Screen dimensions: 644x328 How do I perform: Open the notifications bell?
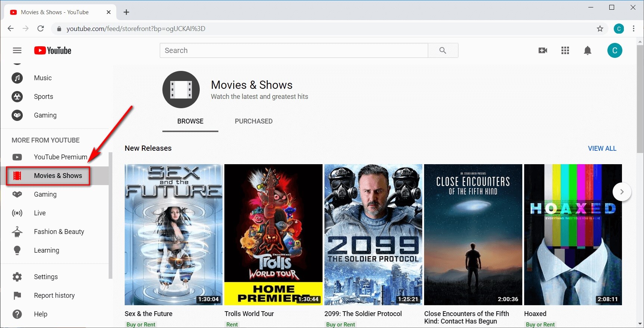tap(588, 50)
